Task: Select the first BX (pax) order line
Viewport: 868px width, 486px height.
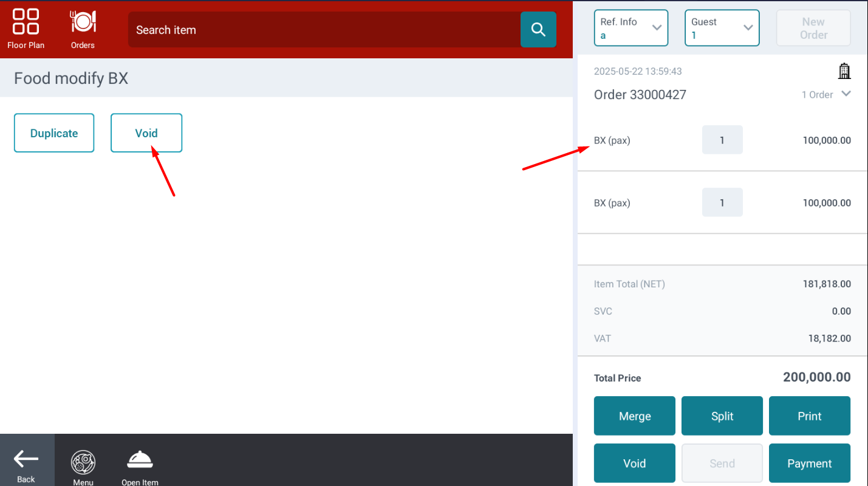Action: 722,140
